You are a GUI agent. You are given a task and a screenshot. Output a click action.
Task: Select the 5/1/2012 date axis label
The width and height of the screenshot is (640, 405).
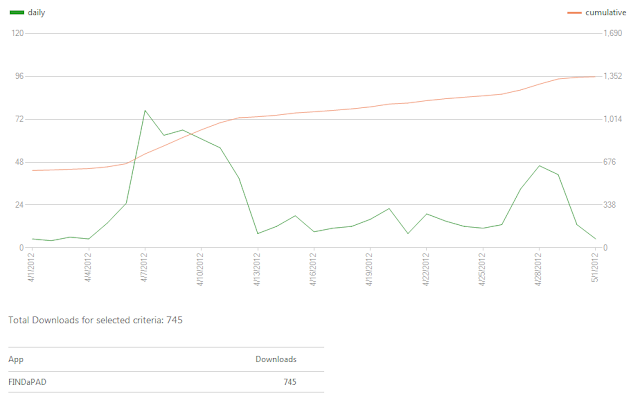click(x=596, y=268)
